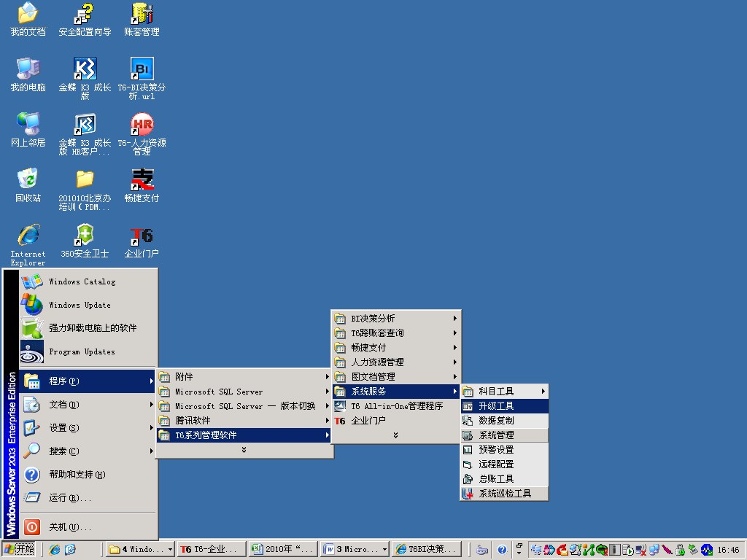Viewport: 747px width, 560px height.
Task: Expand T6跨账套查询 submenu
Action: point(396,332)
